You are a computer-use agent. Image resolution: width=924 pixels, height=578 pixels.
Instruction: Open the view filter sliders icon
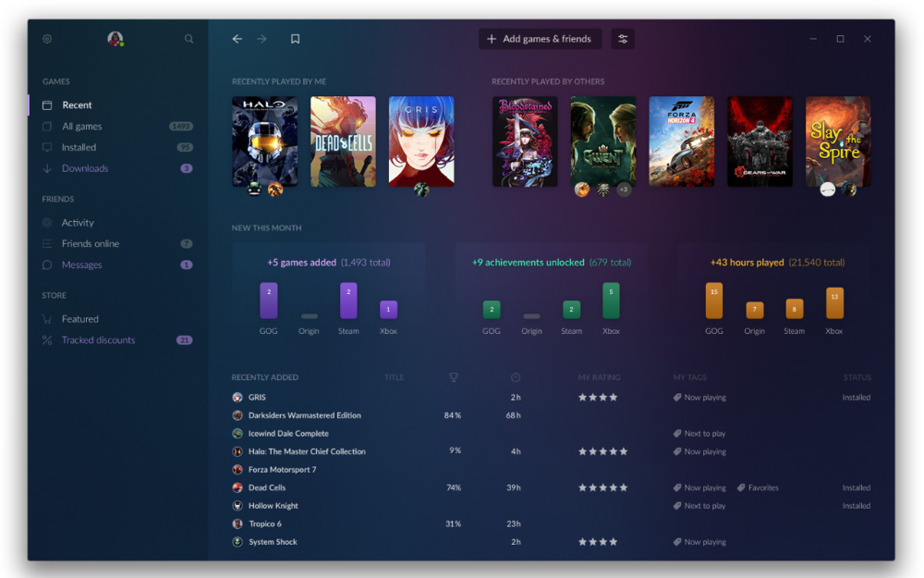(x=623, y=39)
